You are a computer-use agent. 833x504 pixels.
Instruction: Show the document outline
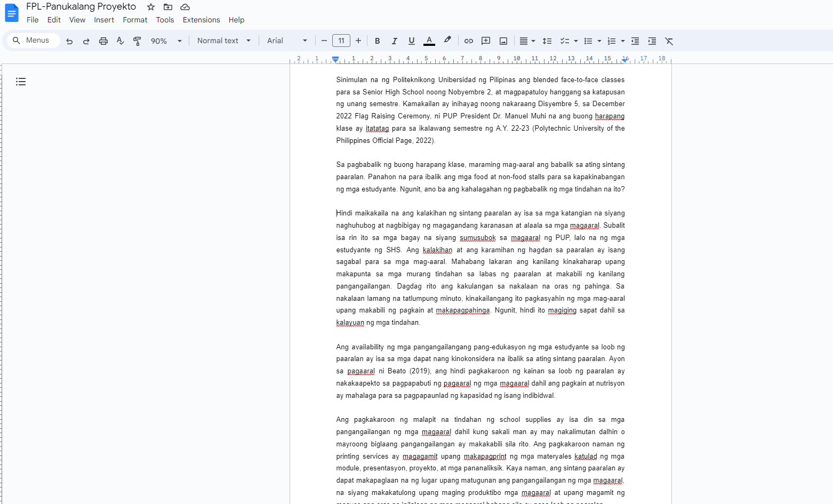pos(21,82)
